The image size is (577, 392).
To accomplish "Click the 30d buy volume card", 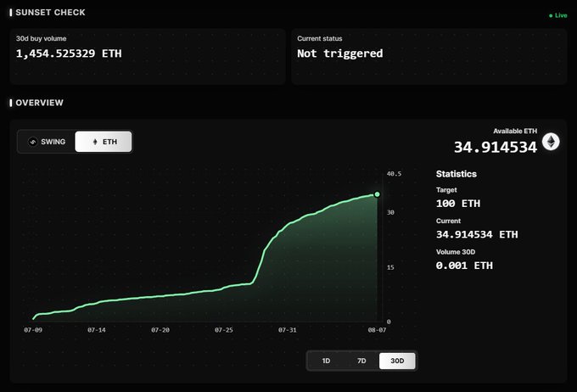I will [x=148, y=57].
